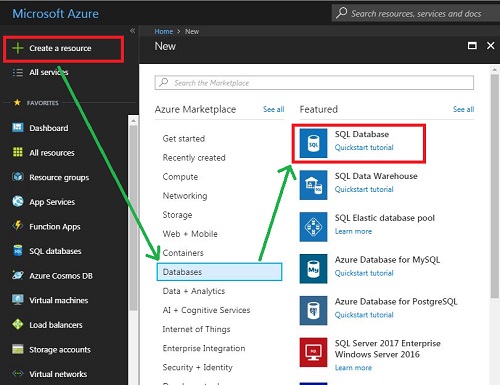Click SQL Server 2017 Enterprise icon
This screenshot has height=385, width=500.
click(x=313, y=352)
